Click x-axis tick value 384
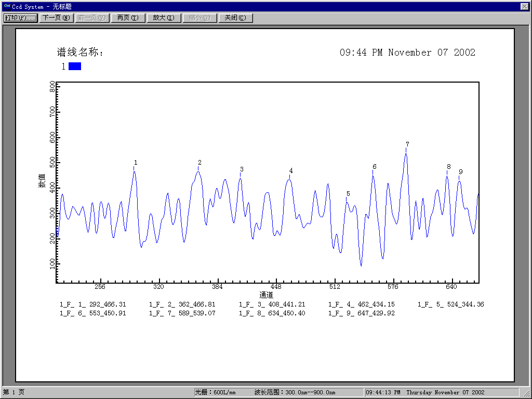 coord(217,287)
